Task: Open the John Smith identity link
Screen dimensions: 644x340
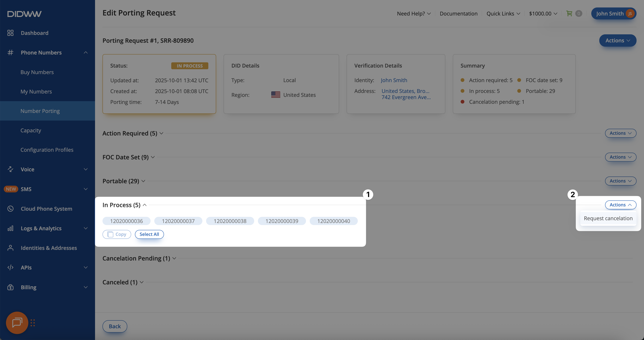Action: 394,80
